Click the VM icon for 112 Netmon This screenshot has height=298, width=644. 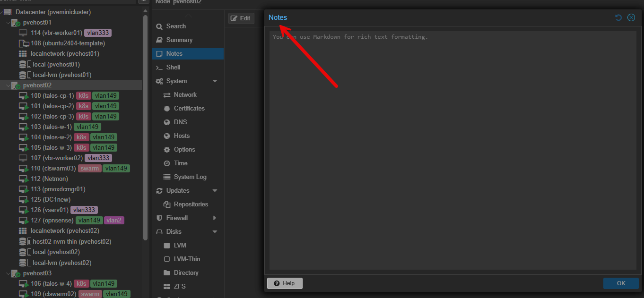coord(23,179)
